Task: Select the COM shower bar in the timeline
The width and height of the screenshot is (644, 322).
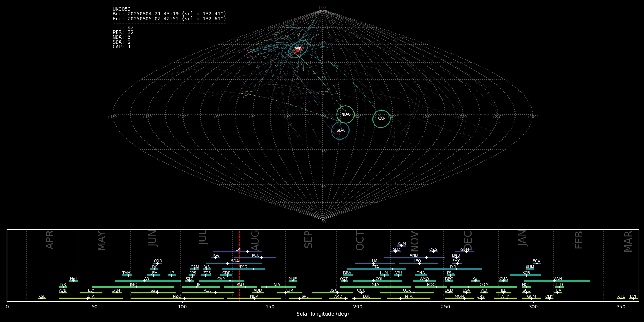Action: 483,287
